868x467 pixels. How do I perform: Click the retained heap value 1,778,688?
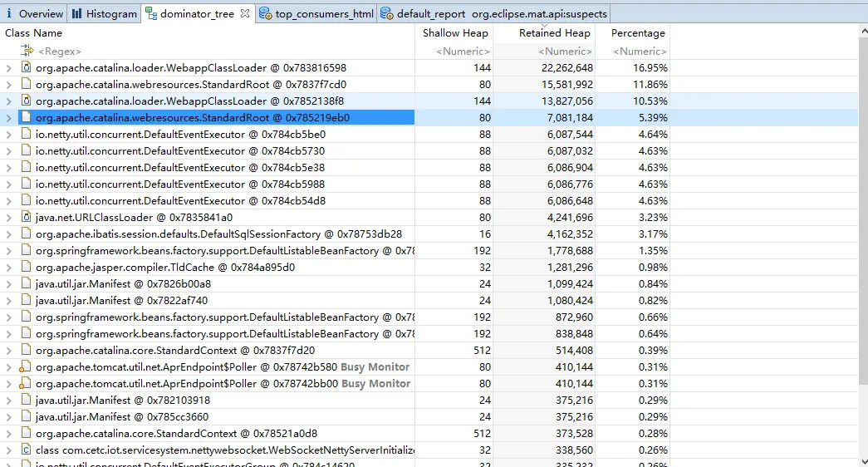570,250
